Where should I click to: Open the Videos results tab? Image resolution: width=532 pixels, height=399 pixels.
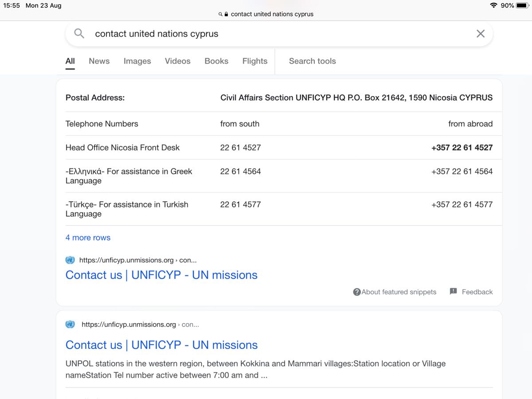coord(177,61)
